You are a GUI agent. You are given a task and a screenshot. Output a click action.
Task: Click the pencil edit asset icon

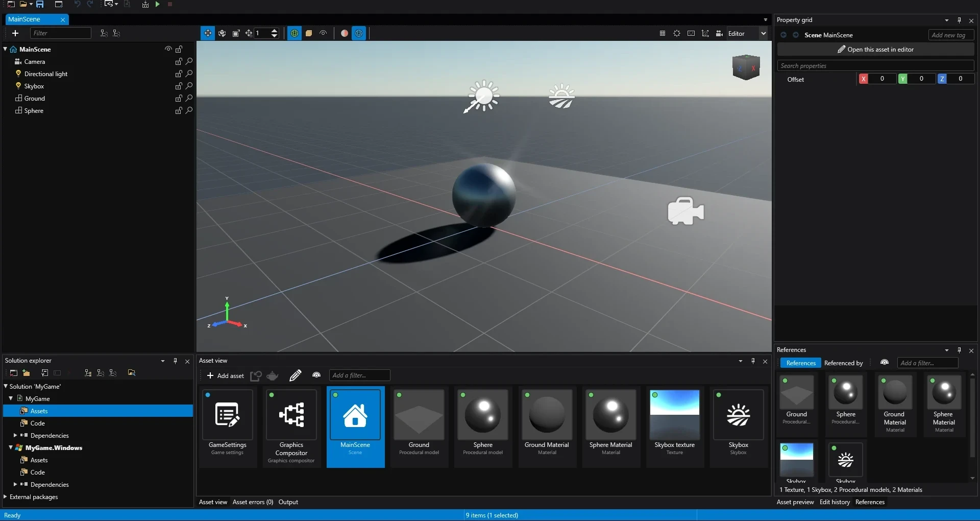pyautogui.click(x=295, y=376)
